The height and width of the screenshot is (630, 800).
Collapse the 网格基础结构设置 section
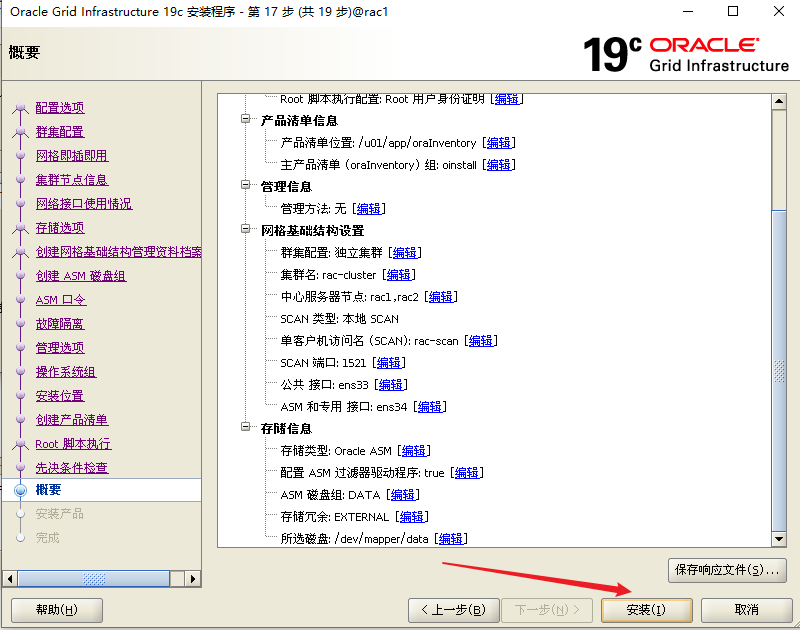pyautogui.click(x=246, y=230)
